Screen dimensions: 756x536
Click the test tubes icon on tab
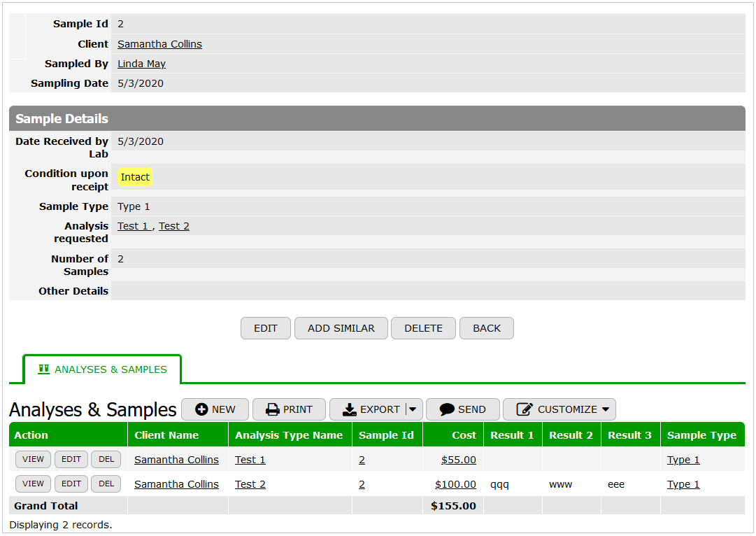tap(43, 369)
